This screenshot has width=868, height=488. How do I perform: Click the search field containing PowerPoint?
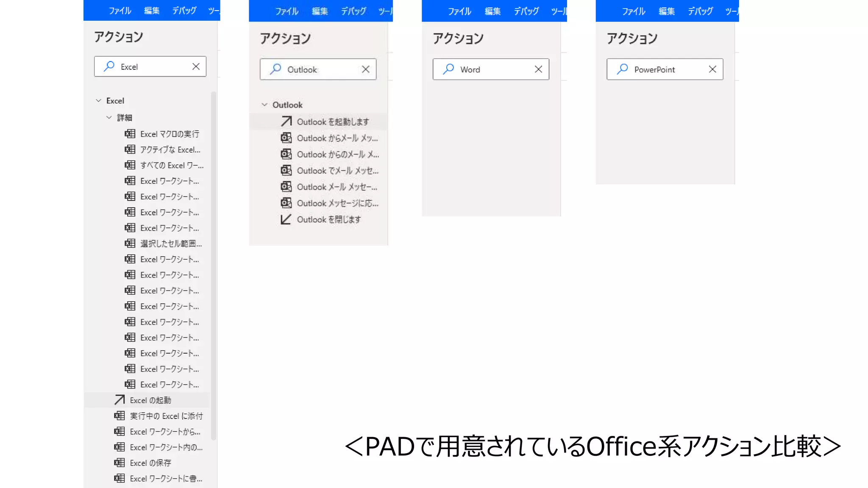click(665, 69)
